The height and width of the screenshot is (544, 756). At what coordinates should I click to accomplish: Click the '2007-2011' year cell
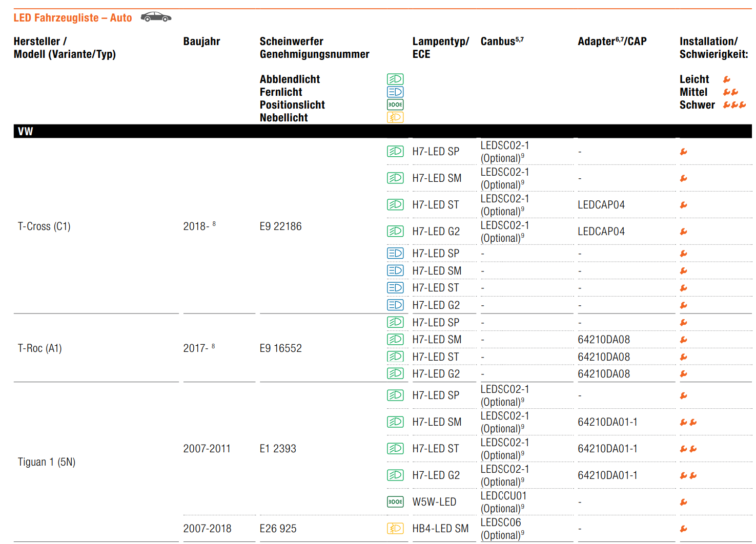[x=207, y=449]
